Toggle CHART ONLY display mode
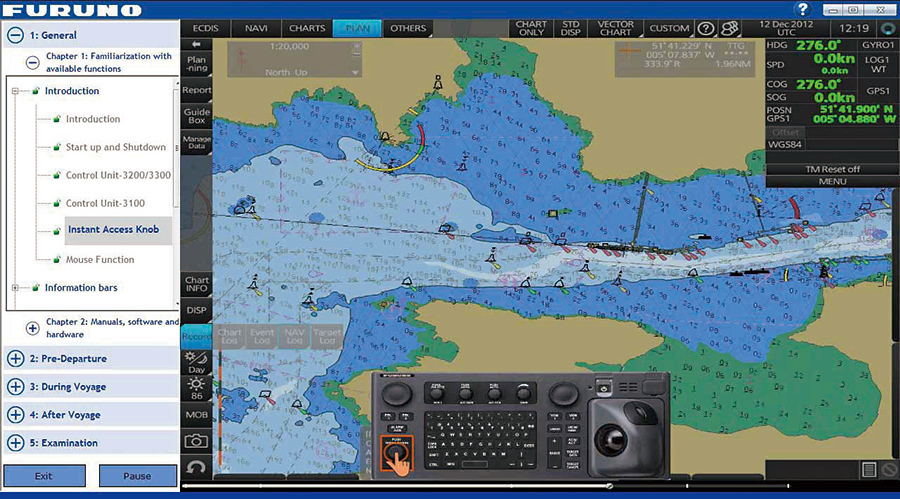900x499 pixels. 531,28
